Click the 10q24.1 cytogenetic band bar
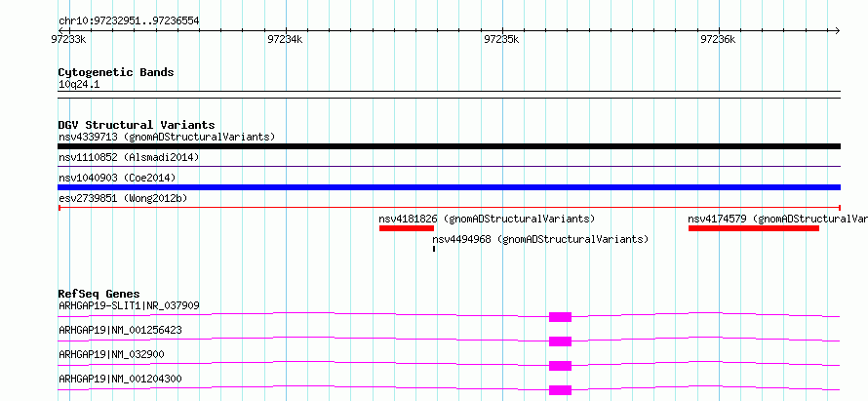This screenshot has width=868, height=401. pos(449,95)
